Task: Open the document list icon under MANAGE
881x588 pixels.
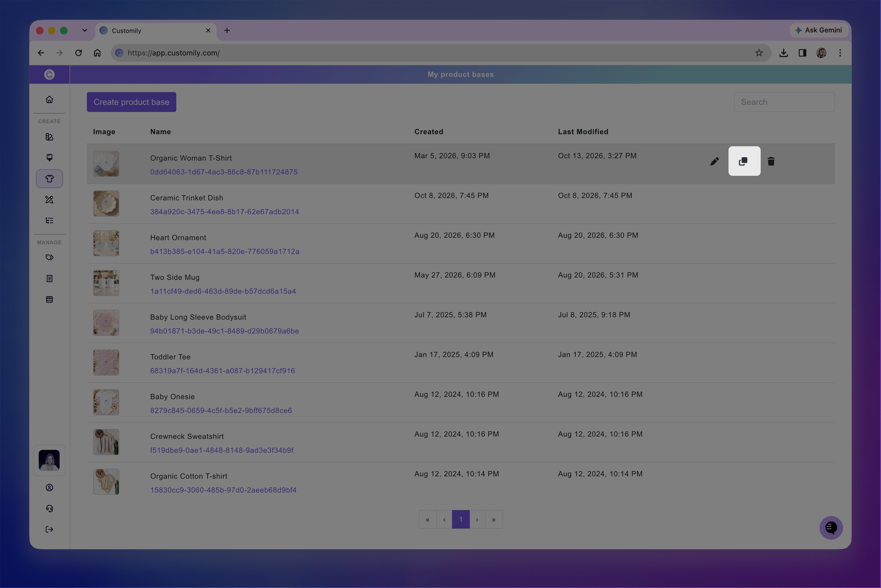Action: click(x=49, y=279)
